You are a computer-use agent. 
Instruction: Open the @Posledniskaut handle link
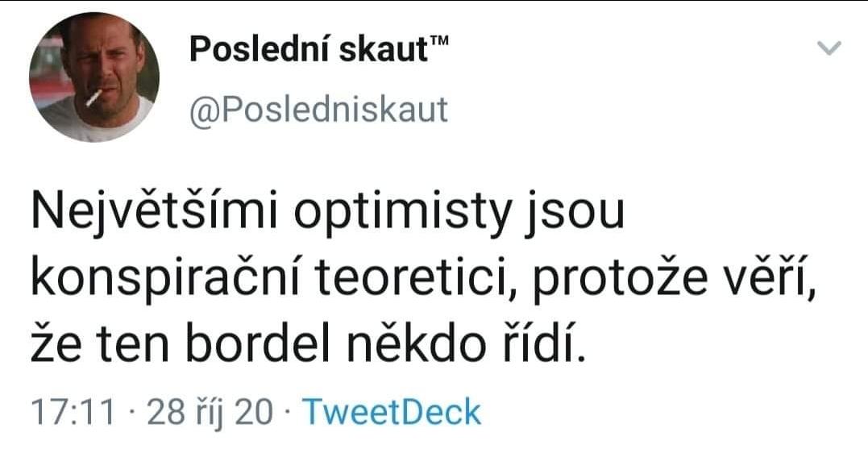click(x=318, y=109)
